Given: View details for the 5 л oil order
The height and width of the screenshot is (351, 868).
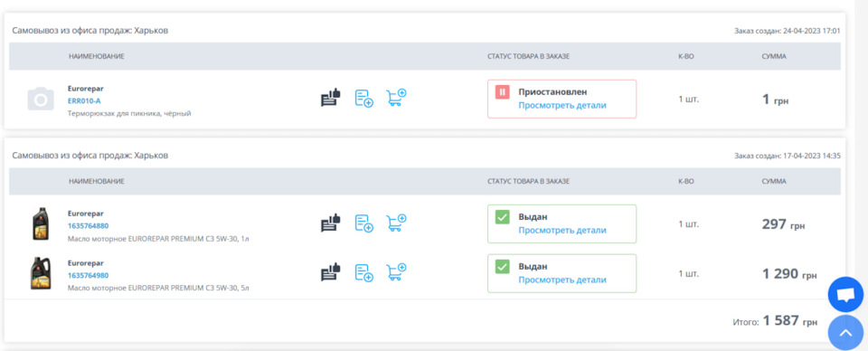Looking at the screenshot, I should click(x=561, y=280).
